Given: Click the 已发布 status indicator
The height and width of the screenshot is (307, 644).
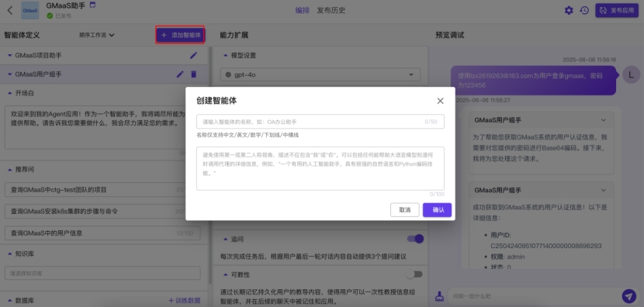Looking at the screenshot, I should pyautogui.click(x=59, y=16).
